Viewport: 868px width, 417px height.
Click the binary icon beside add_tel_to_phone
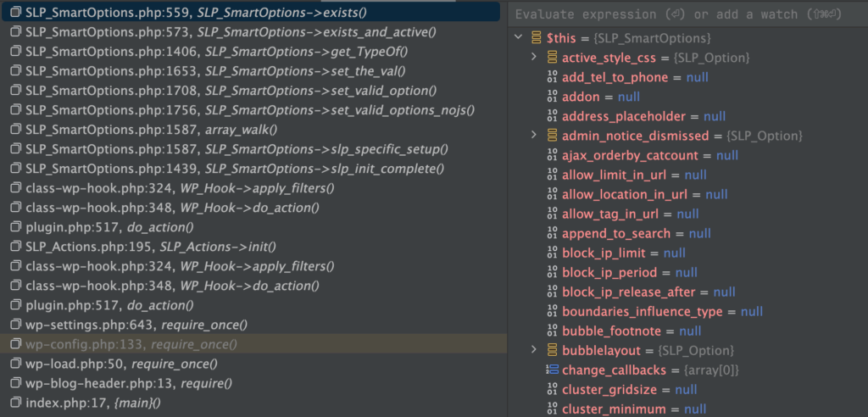[552, 77]
